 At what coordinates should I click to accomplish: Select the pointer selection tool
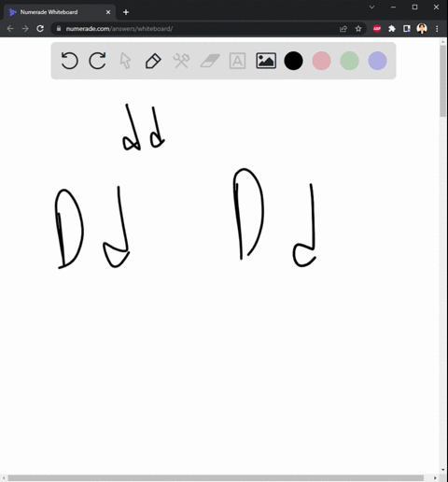pyautogui.click(x=125, y=61)
